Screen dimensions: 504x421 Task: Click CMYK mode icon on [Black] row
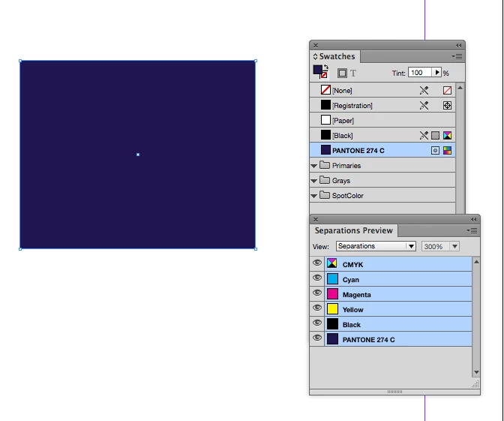[447, 135]
